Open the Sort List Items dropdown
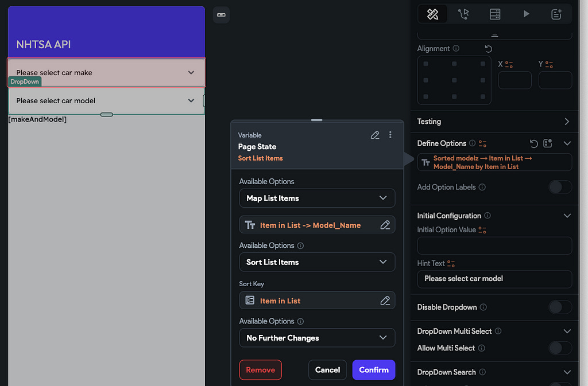 coord(317,262)
